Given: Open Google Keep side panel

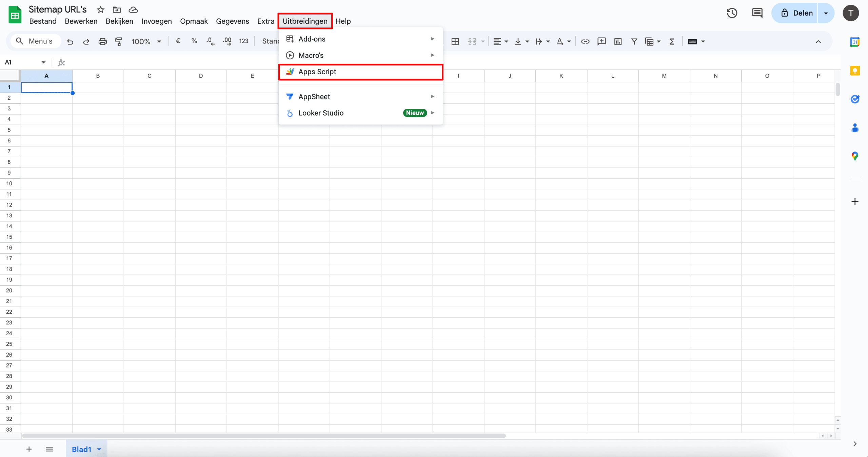Looking at the screenshot, I should [x=855, y=71].
